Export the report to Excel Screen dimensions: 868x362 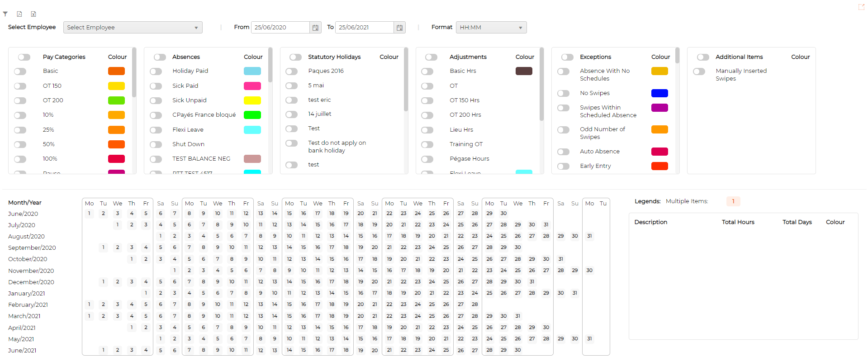tap(33, 14)
